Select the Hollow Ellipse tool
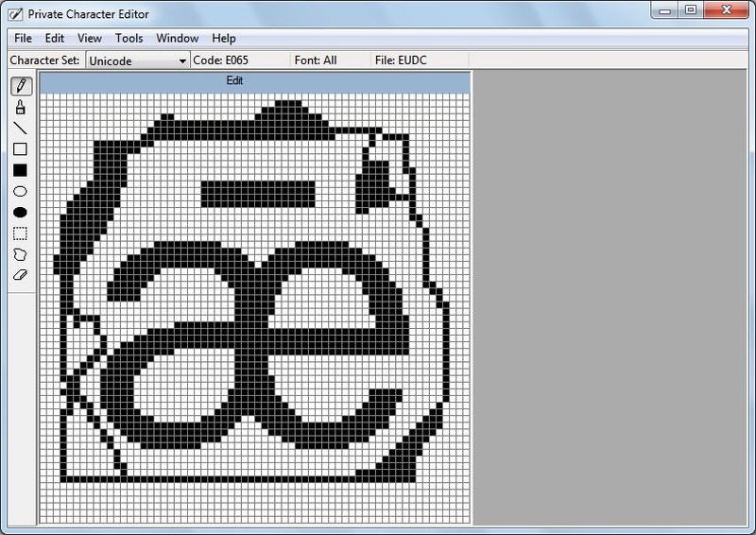Viewport: 756px width, 535px height. coord(20,192)
